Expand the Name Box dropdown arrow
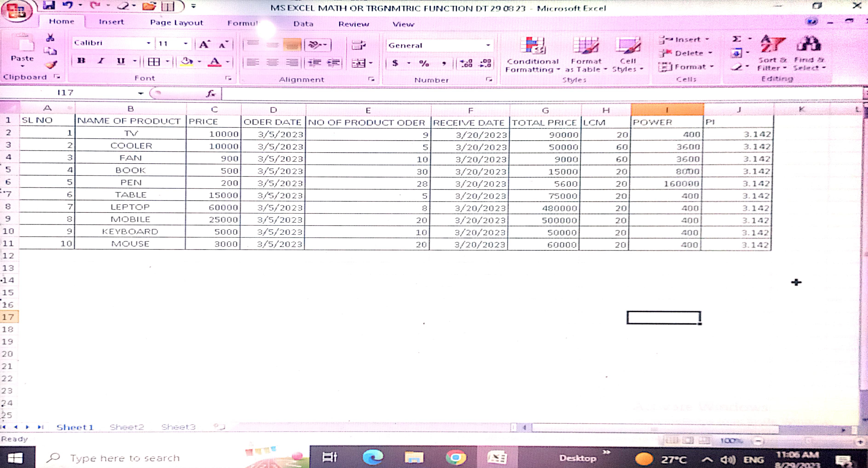The width and height of the screenshot is (868, 468). click(140, 93)
